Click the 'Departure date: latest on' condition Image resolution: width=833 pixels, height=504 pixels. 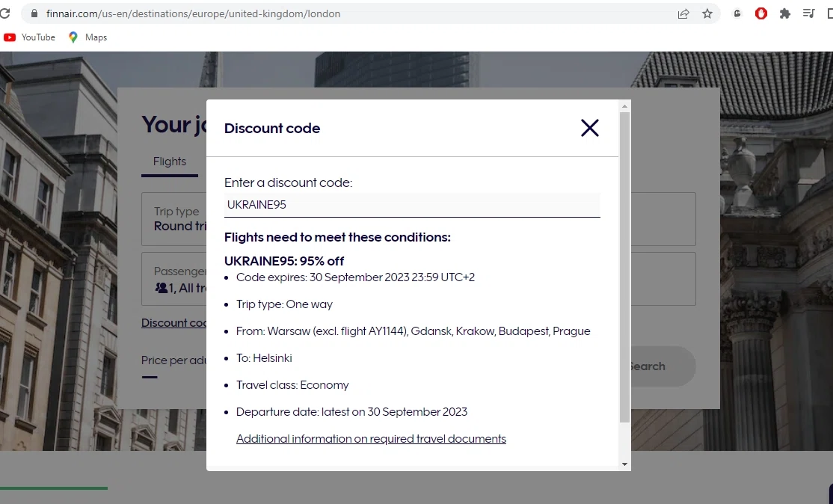click(x=351, y=412)
